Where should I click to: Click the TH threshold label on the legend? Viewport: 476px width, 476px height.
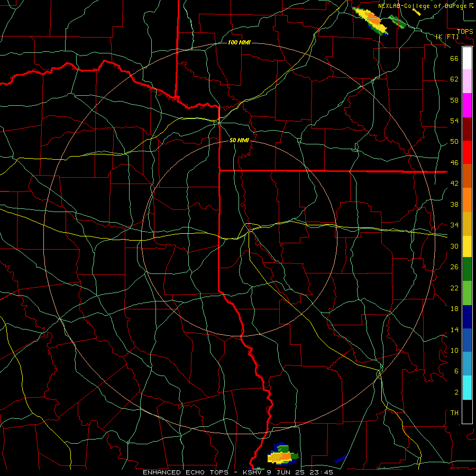pyautogui.click(x=454, y=413)
